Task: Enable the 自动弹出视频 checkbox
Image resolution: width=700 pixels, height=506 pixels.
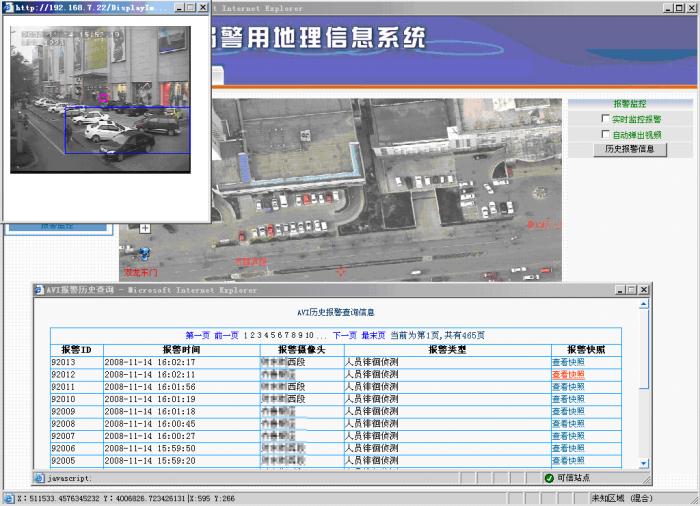Action: pos(605,134)
